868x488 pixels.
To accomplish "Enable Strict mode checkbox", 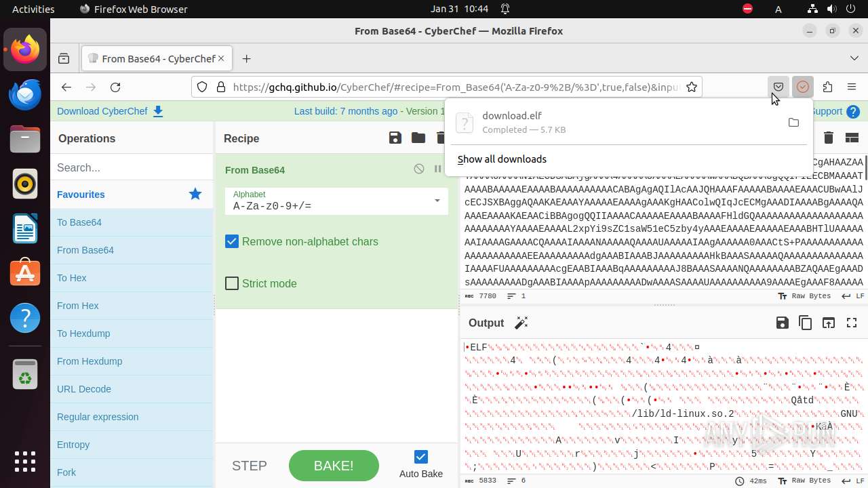I will click(x=232, y=283).
